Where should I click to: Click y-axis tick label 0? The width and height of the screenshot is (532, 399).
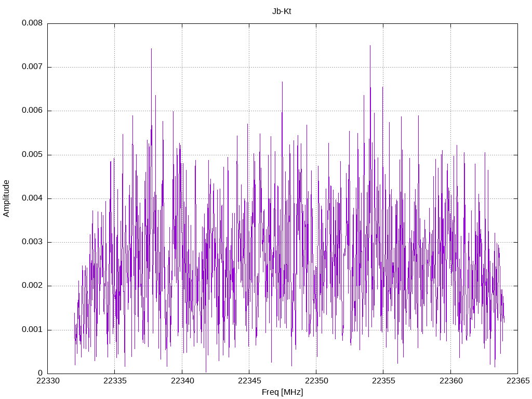point(41,374)
